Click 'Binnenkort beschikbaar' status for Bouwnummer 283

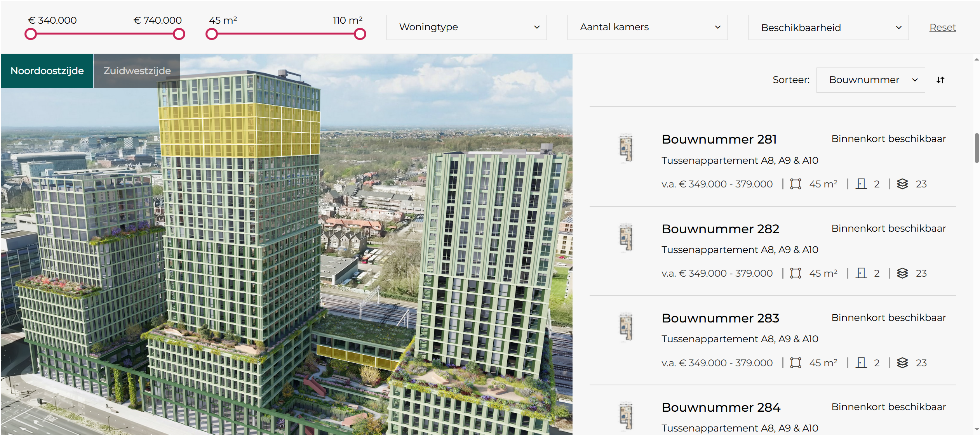pos(888,318)
